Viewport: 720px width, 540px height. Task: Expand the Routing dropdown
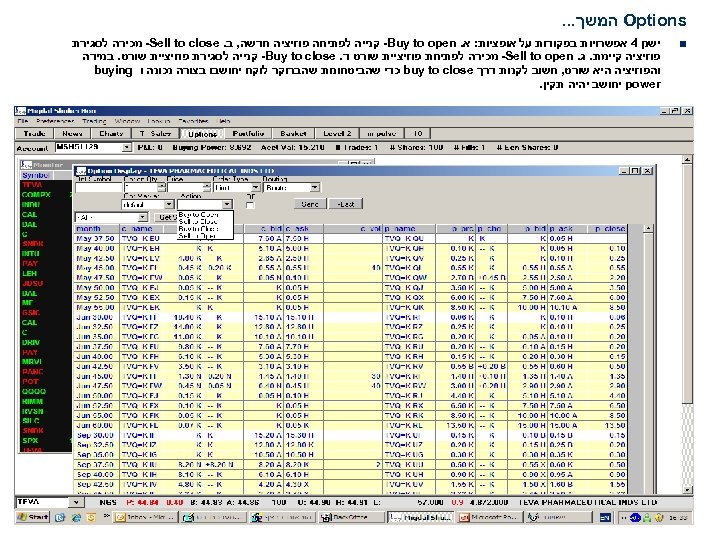315,188
